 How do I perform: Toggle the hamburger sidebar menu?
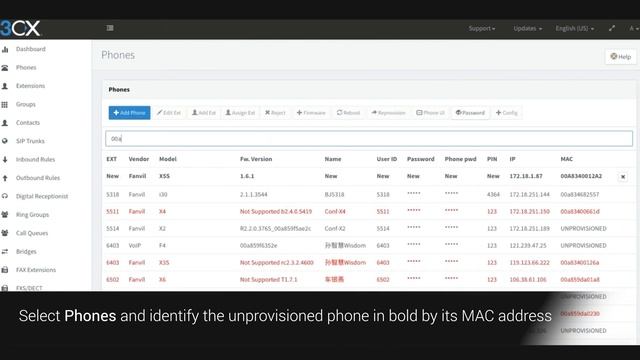point(110,28)
